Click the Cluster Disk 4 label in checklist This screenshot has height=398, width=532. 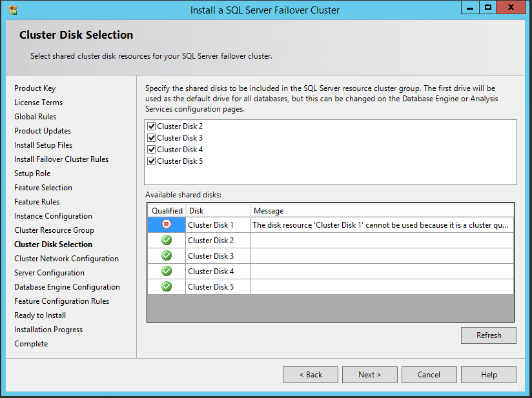coord(180,150)
